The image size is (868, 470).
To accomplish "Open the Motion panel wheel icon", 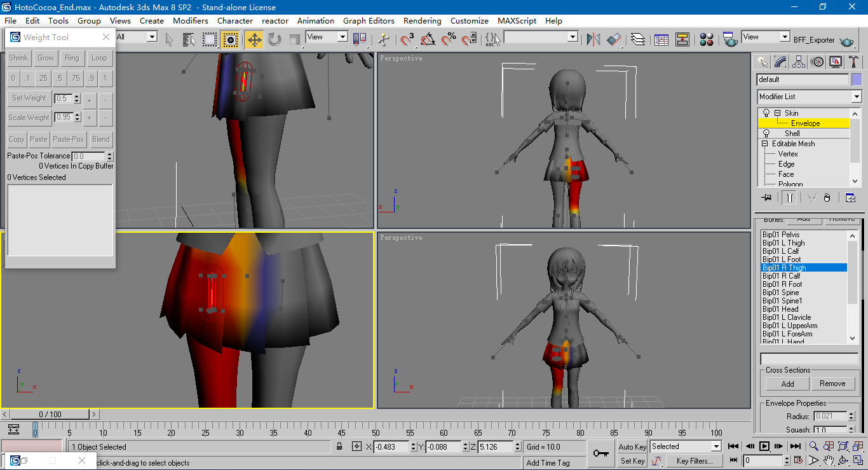I will 818,62.
